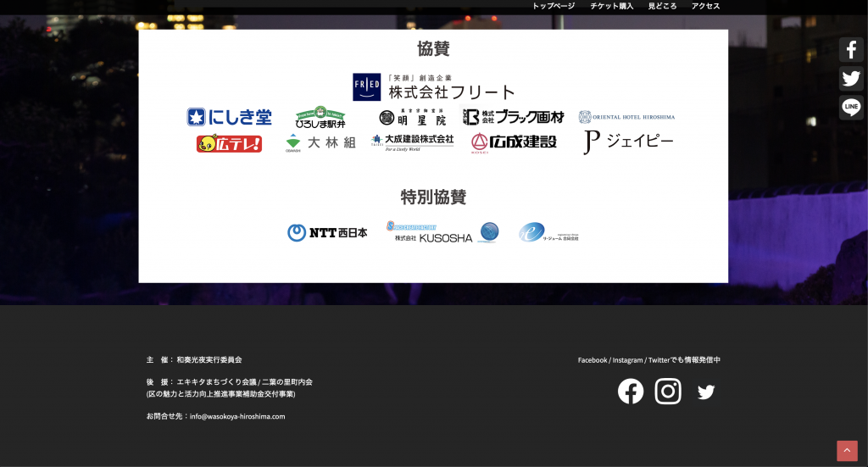This screenshot has width=868, height=467.
Task: Open the 株式会社フリート FRIED sponsor logo
Action: click(433, 86)
